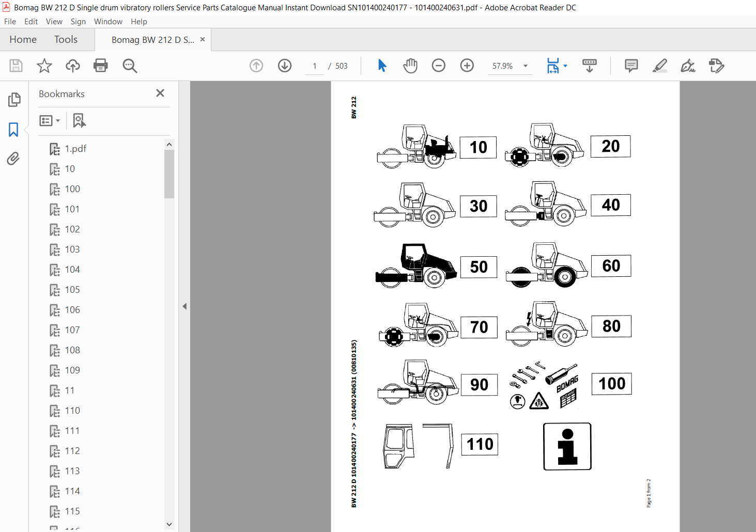
Task: Open bookmark 108
Action: coord(72,350)
